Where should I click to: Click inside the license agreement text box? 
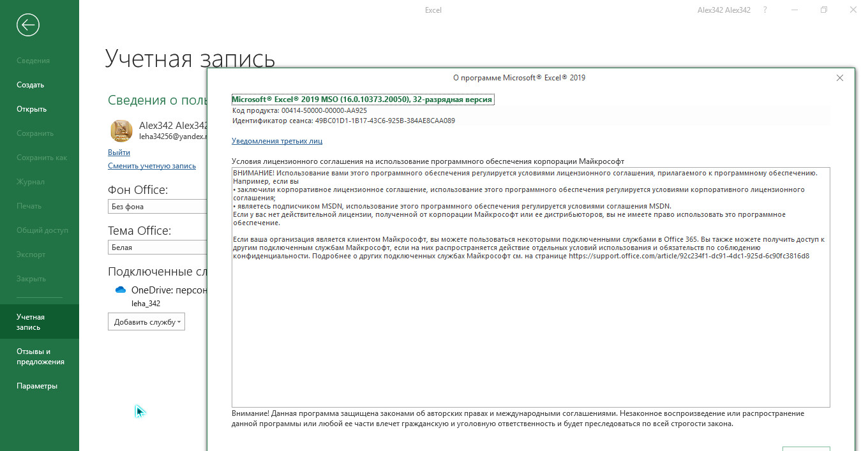tap(530, 332)
